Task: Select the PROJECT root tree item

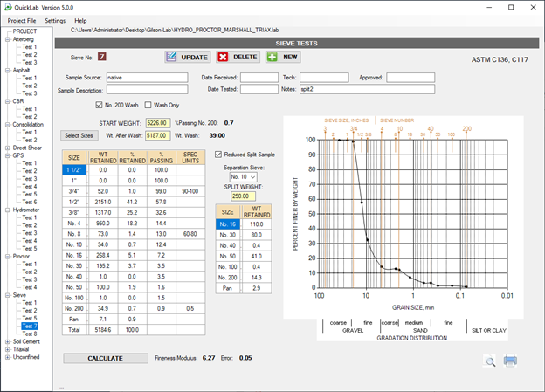Action: [24, 31]
